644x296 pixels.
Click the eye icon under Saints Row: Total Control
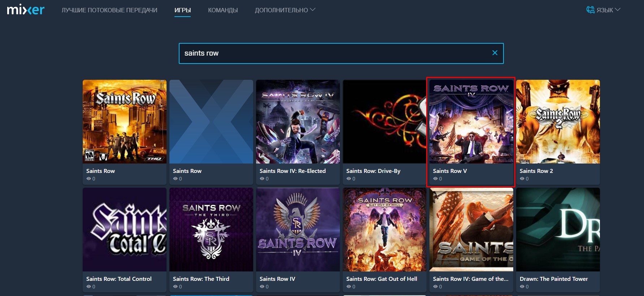tap(88, 287)
